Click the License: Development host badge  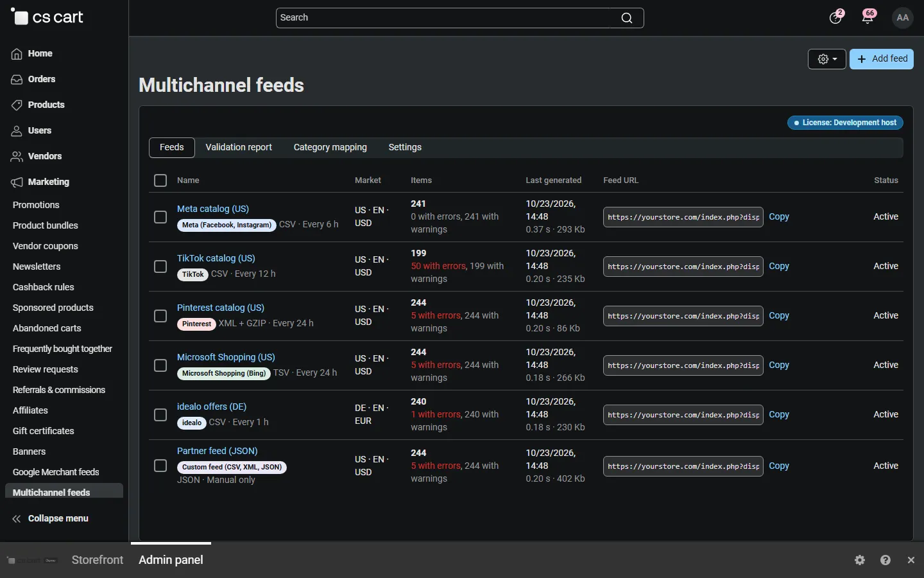tap(845, 123)
